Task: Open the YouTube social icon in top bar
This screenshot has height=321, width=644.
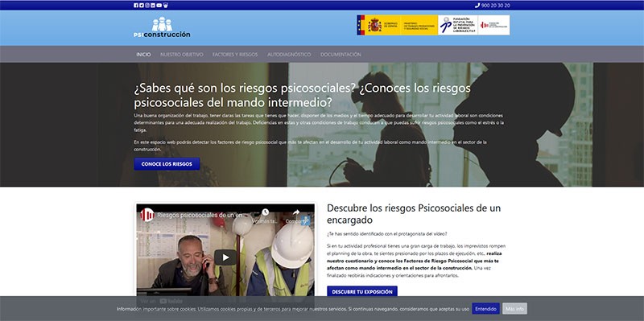Action: [x=159, y=6]
